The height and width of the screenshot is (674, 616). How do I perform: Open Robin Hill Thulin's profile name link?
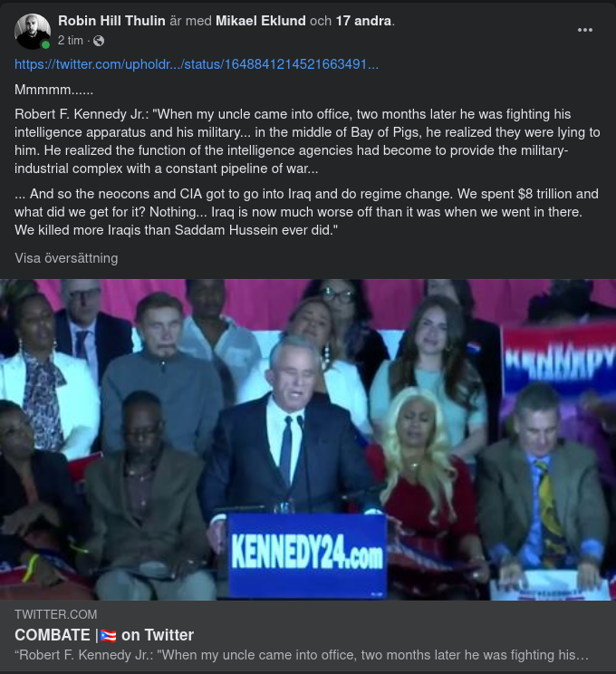click(x=111, y=21)
